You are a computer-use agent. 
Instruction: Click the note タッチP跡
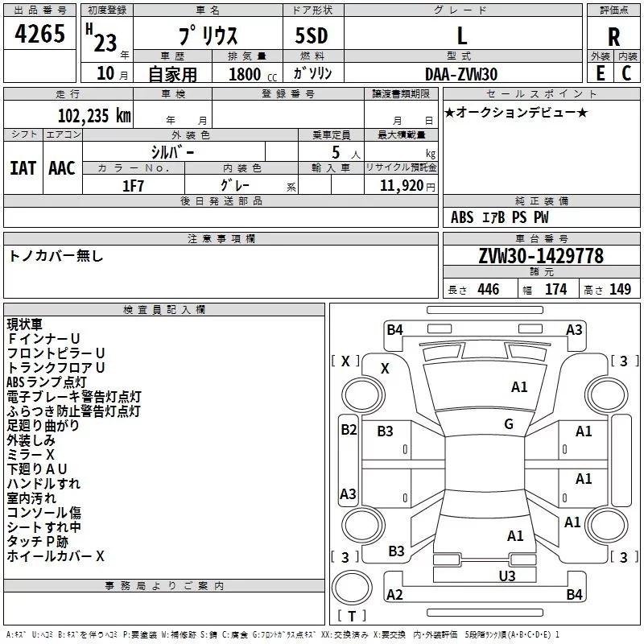(37, 542)
